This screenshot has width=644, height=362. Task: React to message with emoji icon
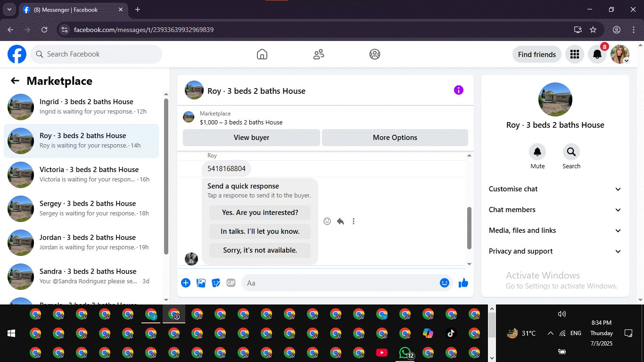327,221
